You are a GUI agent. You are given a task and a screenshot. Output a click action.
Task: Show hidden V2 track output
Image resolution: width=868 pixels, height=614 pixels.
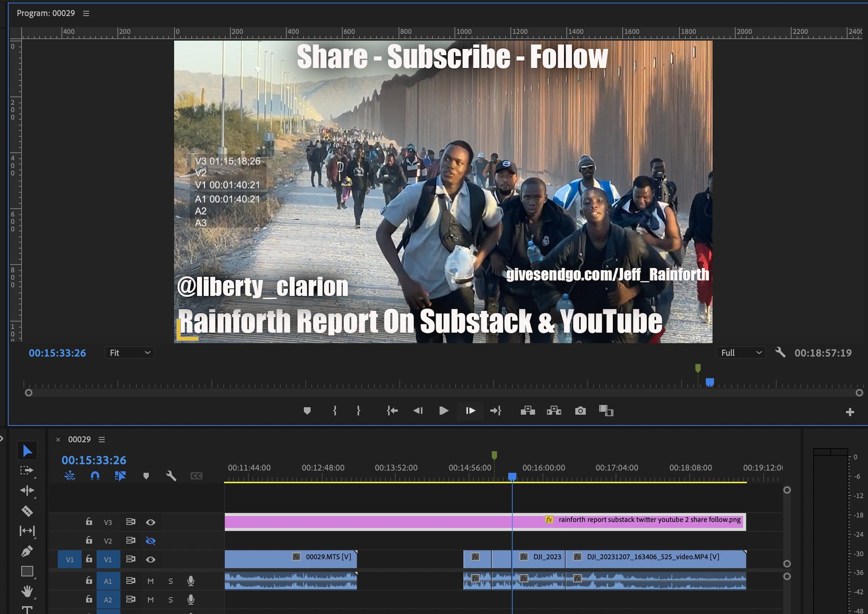tap(151, 541)
